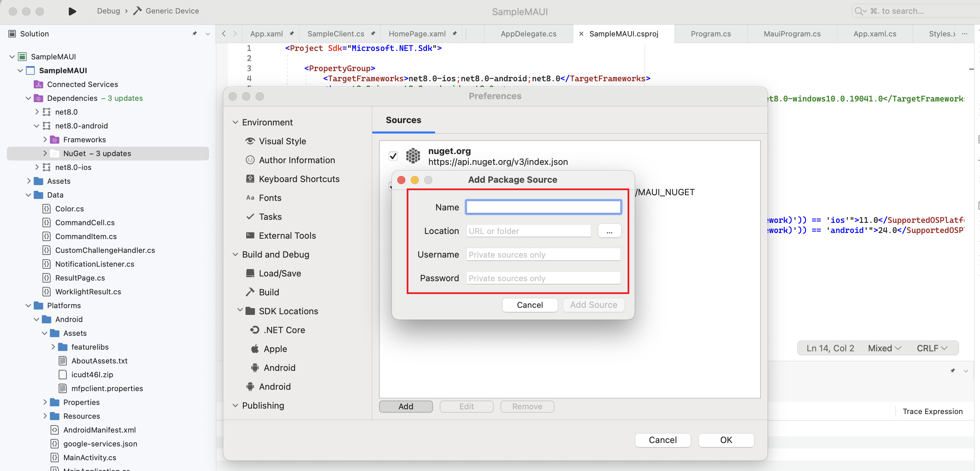The height and width of the screenshot is (471, 980).
Task: Click the nuget.org package source icon
Action: 413,156
